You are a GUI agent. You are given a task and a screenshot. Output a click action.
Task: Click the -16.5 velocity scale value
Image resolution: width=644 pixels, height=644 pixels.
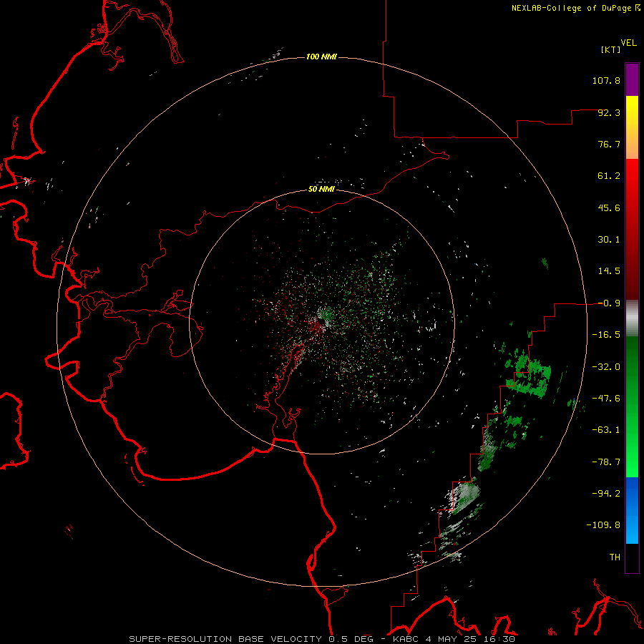pos(606,335)
